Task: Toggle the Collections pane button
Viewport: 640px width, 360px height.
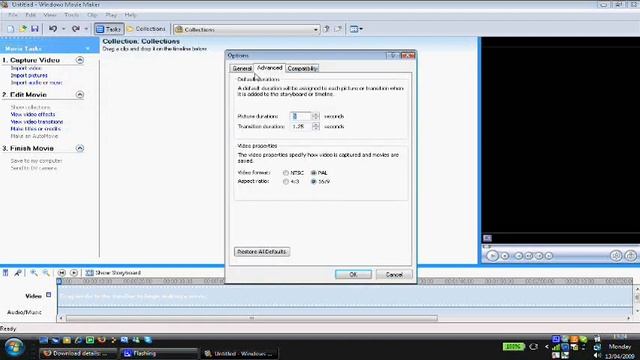Action: (146, 29)
